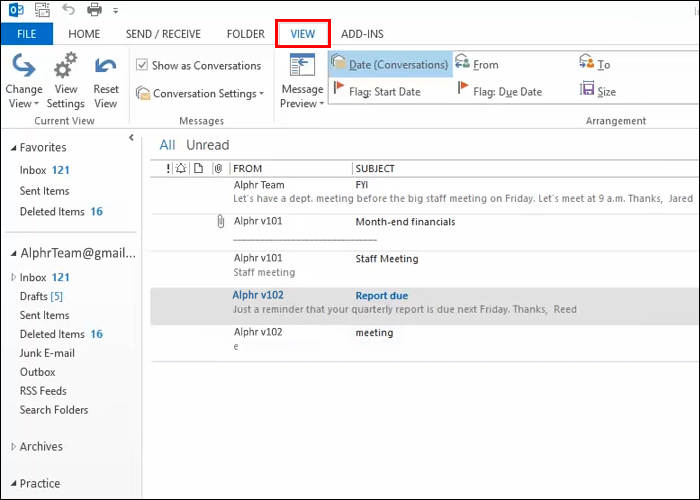Arrange by Flag: Due Date

[x=500, y=91]
